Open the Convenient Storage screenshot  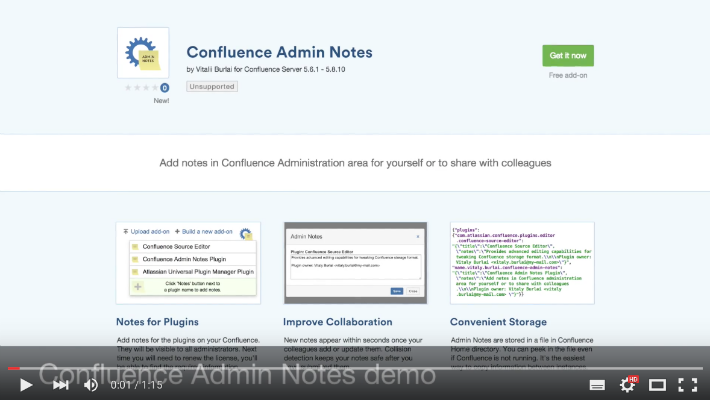point(522,263)
